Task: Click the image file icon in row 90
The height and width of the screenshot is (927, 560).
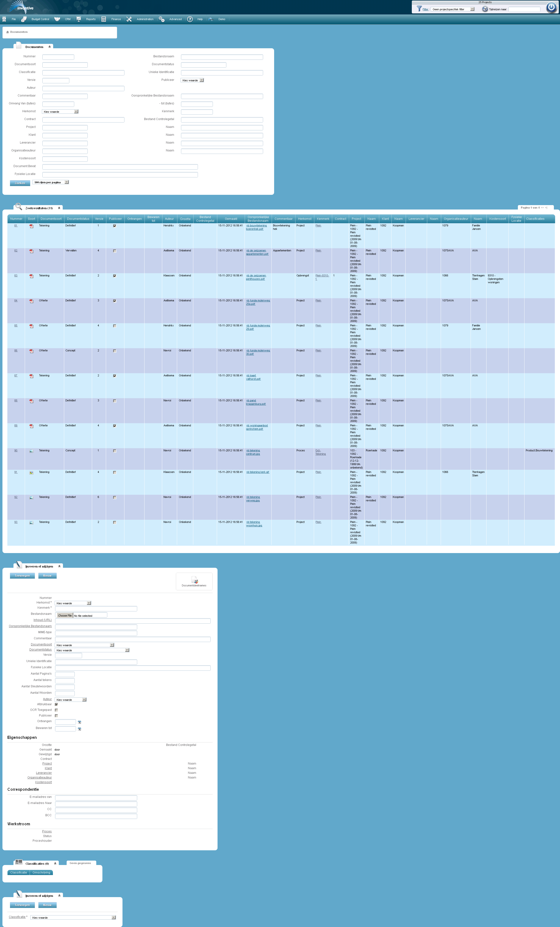Action: pyautogui.click(x=32, y=451)
